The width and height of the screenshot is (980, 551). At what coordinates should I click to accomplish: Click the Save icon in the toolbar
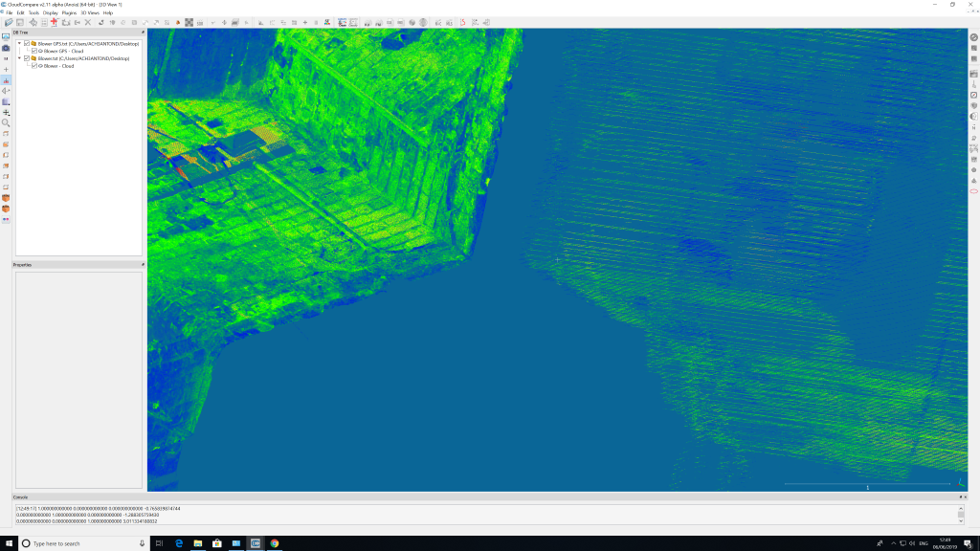[x=20, y=20]
